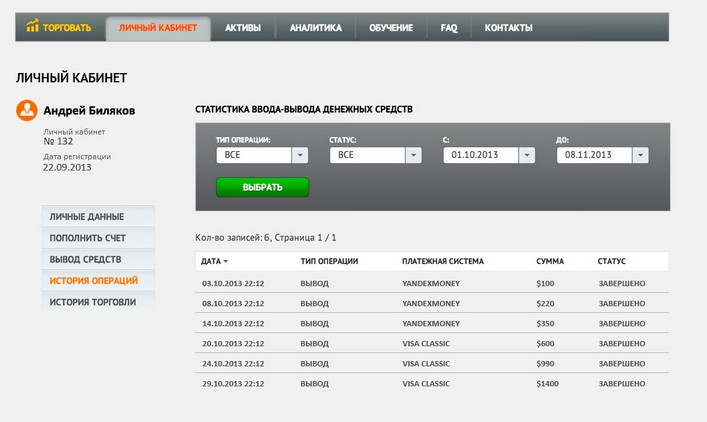Go to the АНАЛИТИКА tab
The height and width of the screenshot is (422, 707).
tap(316, 28)
